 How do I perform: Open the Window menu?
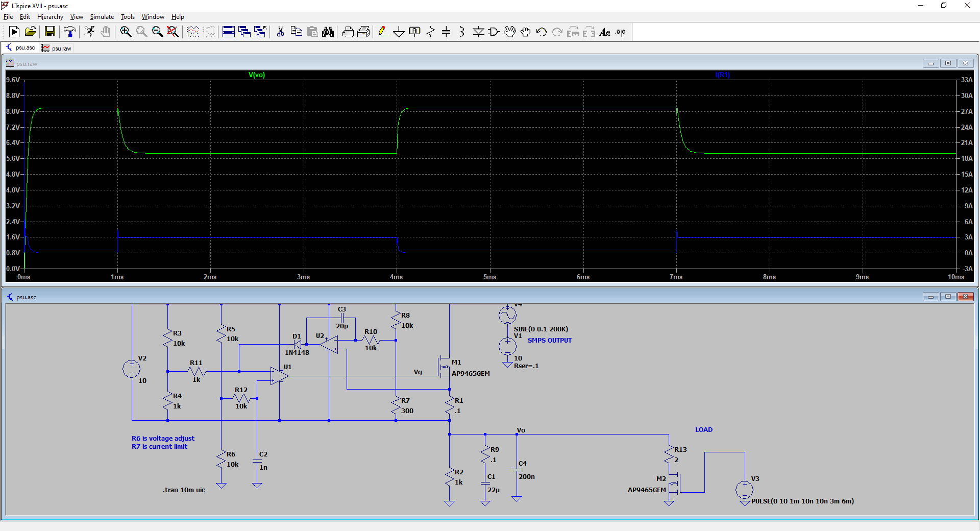153,17
